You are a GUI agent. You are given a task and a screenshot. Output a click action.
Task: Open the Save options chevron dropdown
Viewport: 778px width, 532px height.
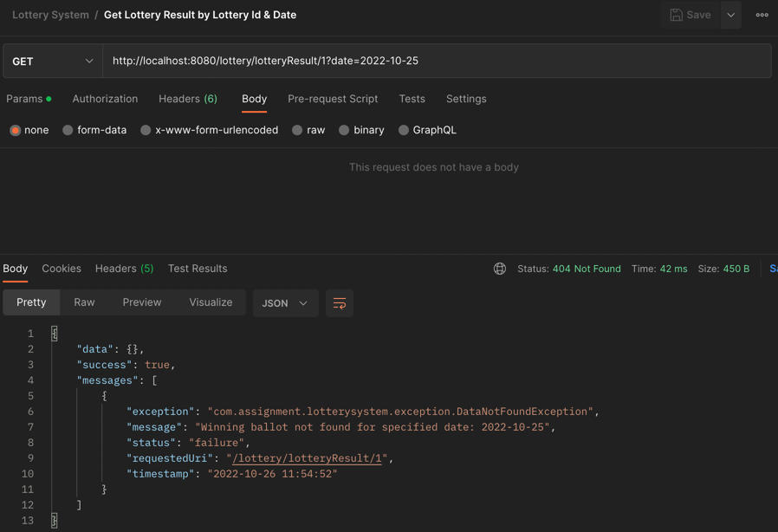pyautogui.click(x=729, y=14)
